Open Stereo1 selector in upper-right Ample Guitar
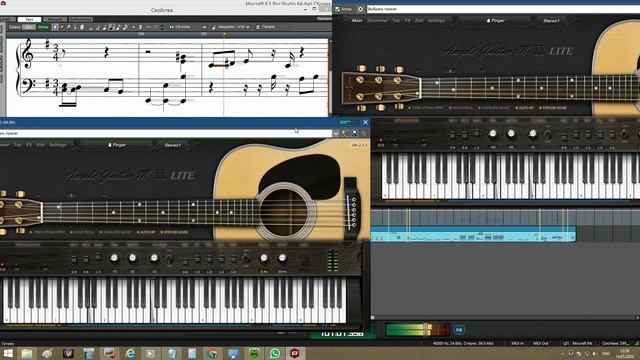The width and height of the screenshot is (640, 360). (551, 20)
